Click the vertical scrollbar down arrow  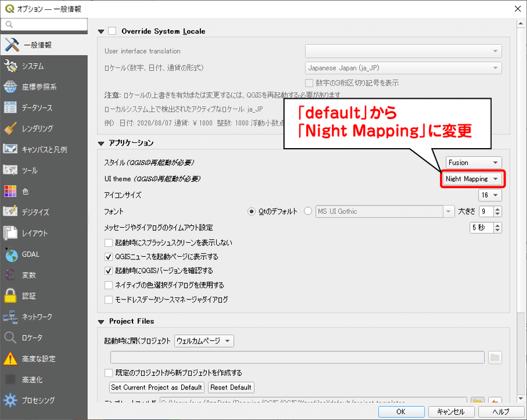tap(520, 398)
